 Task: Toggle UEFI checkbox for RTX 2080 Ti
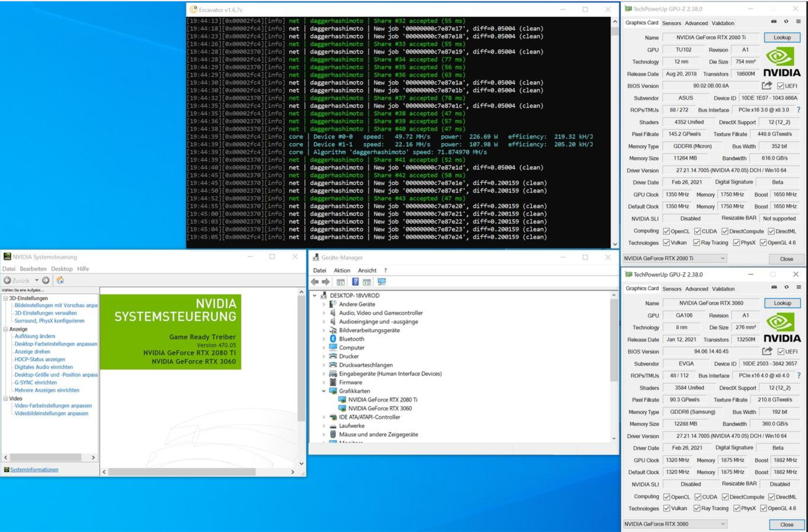[780, 86]
